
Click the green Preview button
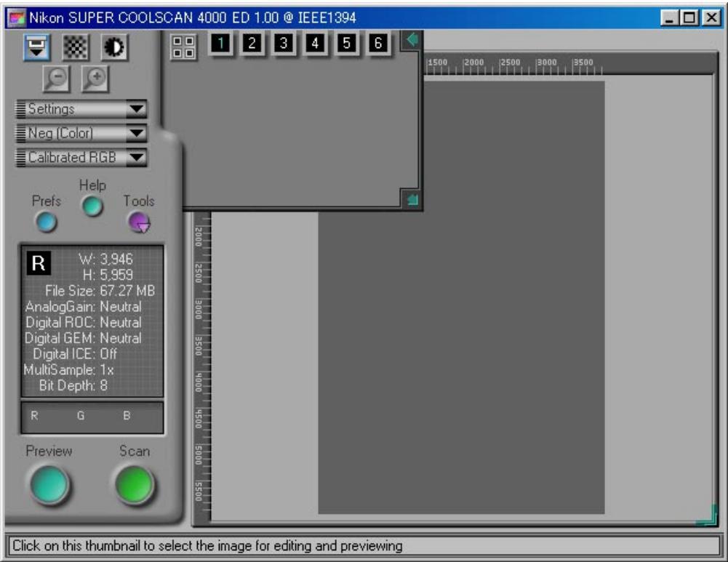pos(49,484)
